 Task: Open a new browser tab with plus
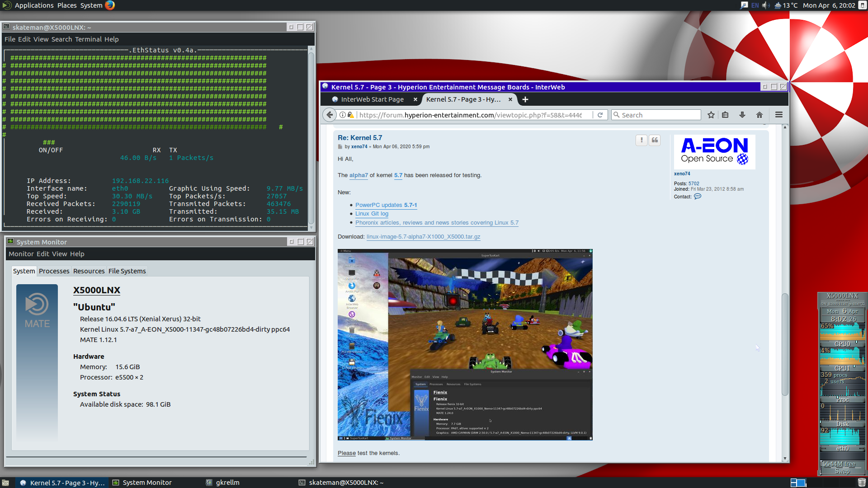pyautogui.click(x=525, y=99)
